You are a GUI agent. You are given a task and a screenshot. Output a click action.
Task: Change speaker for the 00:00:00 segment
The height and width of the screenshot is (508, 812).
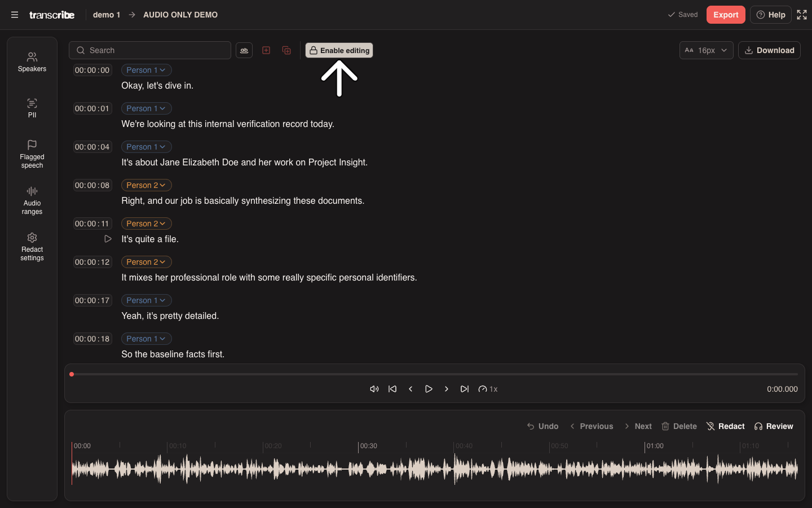click(147, 70)
